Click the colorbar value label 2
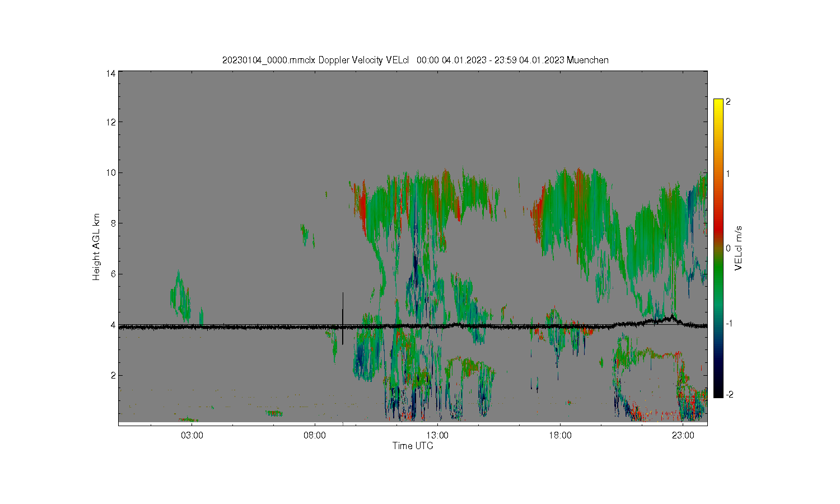The image size is (840, 504). pyautogui.click(x=728, y=102)
